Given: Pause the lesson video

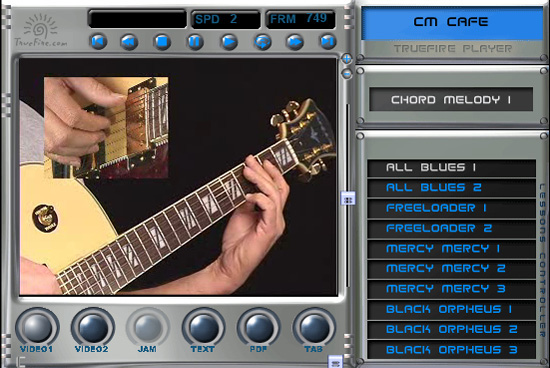Looking at the screenshot, I should pos(195,42).
